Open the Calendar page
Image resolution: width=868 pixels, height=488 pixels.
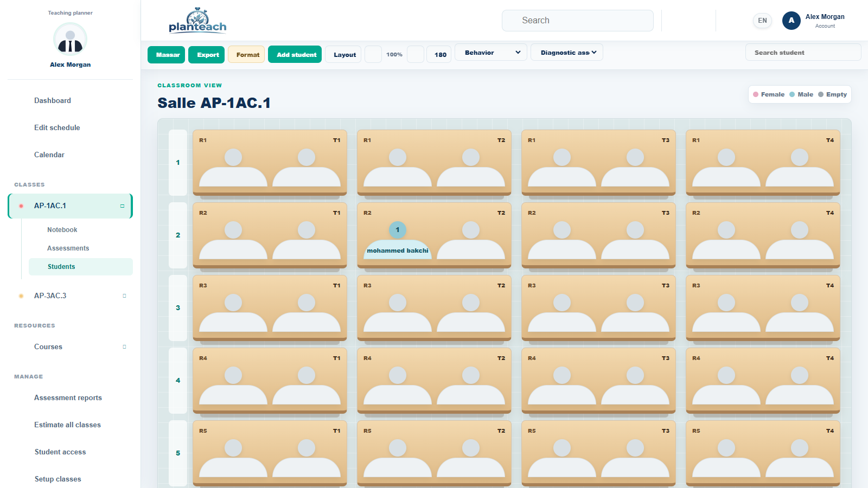(x=49, y=155)
